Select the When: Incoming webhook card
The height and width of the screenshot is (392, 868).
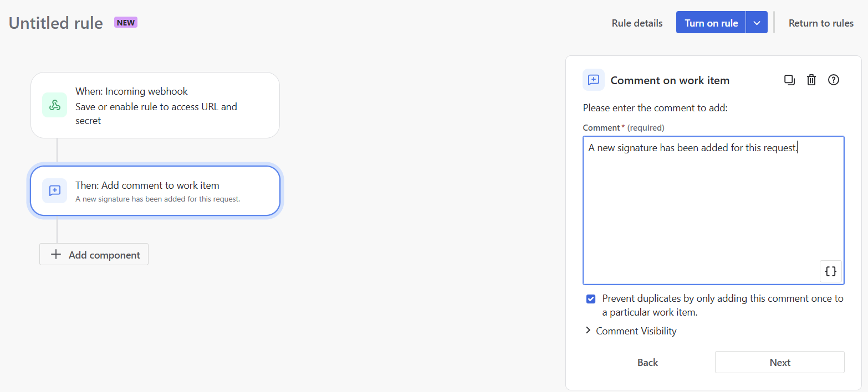point(166,105)
